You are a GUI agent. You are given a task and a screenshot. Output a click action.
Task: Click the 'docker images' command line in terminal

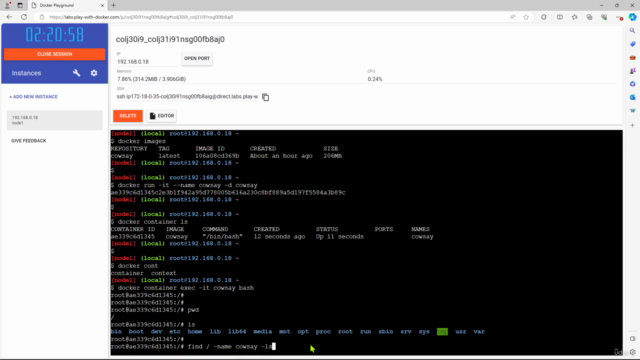(138, 141)
